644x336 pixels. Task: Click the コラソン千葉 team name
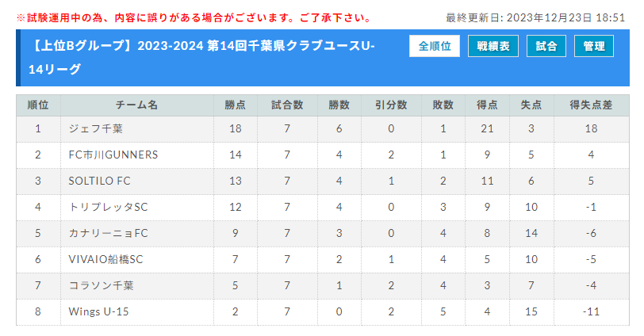click(x=101, y=285)
